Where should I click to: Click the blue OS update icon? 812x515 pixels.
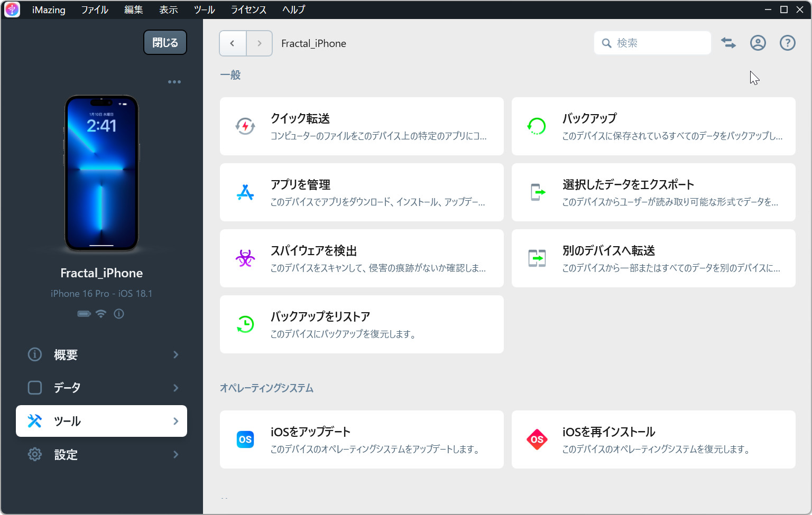pyautogui.click(x=245, y=439)
